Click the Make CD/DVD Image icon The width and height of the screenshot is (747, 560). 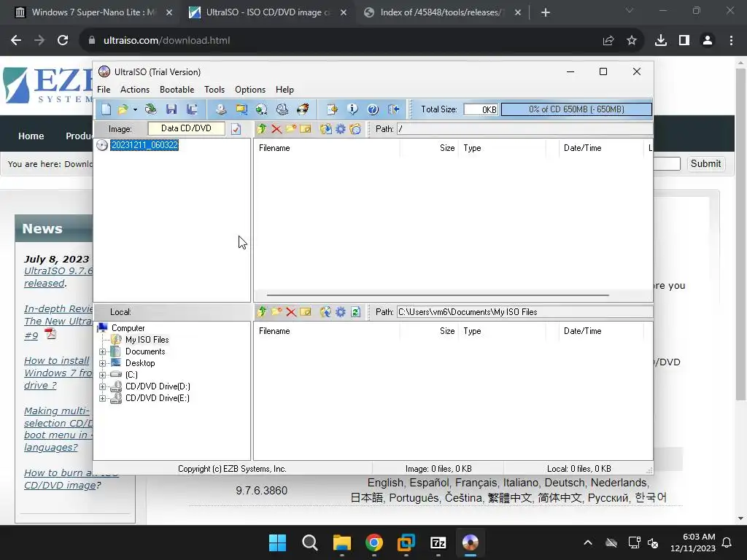[220, 109]
